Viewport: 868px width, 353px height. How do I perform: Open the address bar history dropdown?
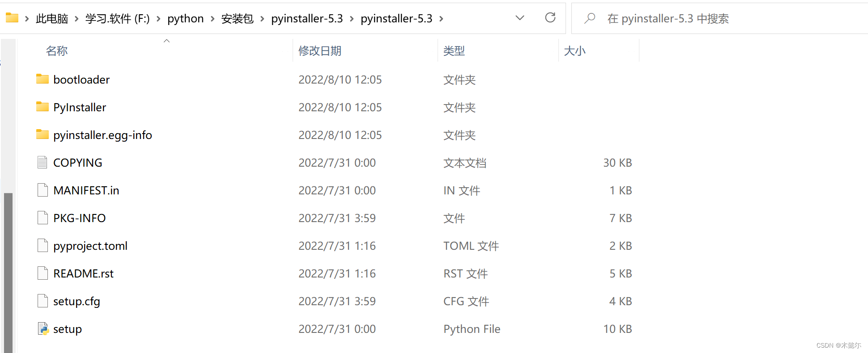pos(520,18)
